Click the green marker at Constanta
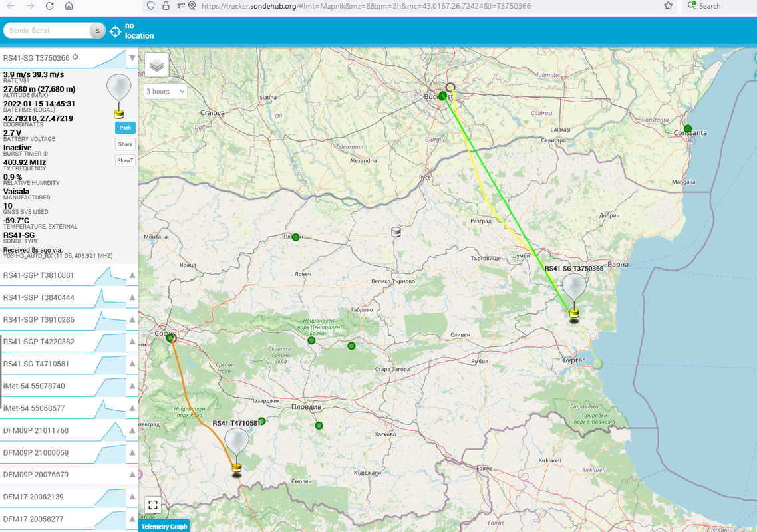This screenshot has width=757, height=532. (687, 129)
